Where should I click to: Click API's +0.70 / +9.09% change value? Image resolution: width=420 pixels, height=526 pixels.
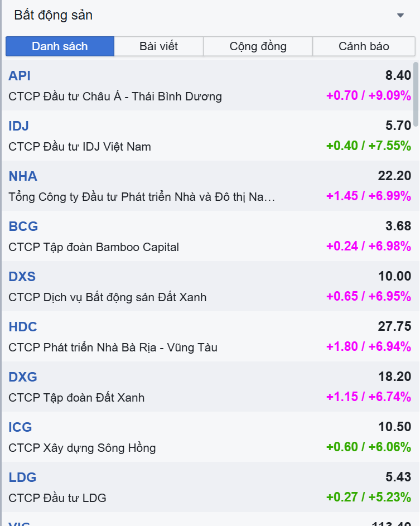coord(368,95)
